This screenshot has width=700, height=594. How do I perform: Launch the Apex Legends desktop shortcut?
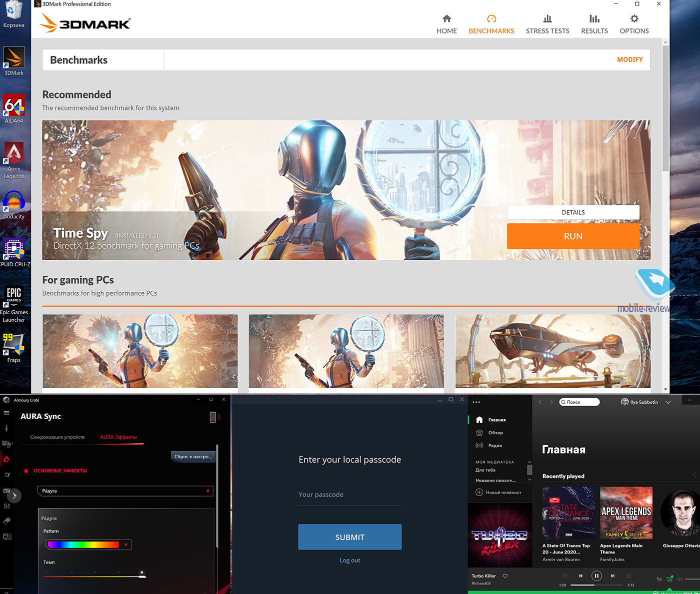coord(14,160)
